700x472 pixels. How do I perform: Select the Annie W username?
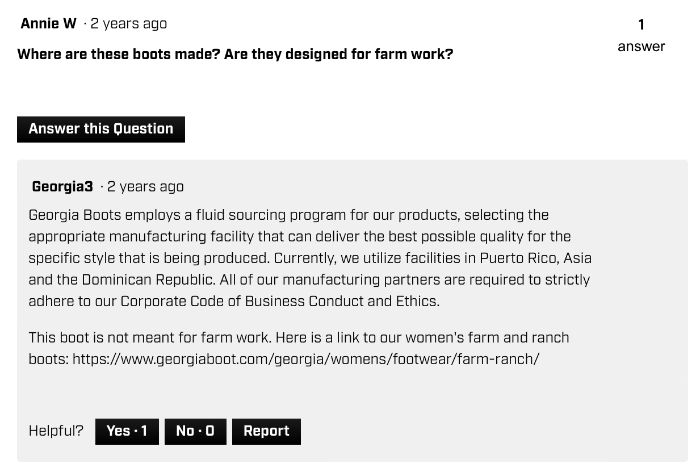click(x=48, y=23)
